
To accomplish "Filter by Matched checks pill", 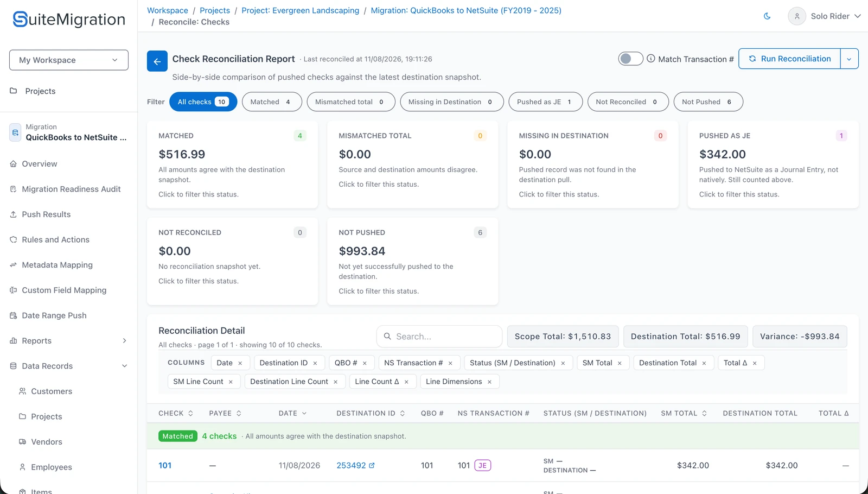I will 272,102.
